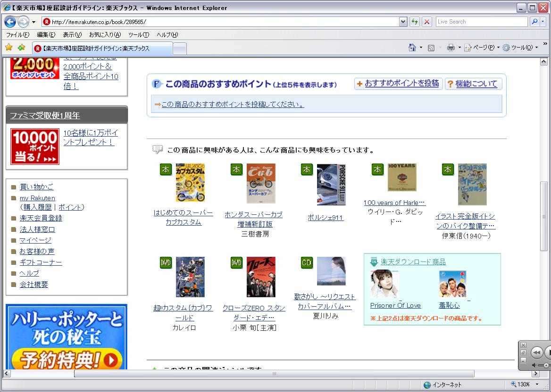
Task: Open ホンダスーパーカブ増補新訂版 link
Action: (254, 219)
